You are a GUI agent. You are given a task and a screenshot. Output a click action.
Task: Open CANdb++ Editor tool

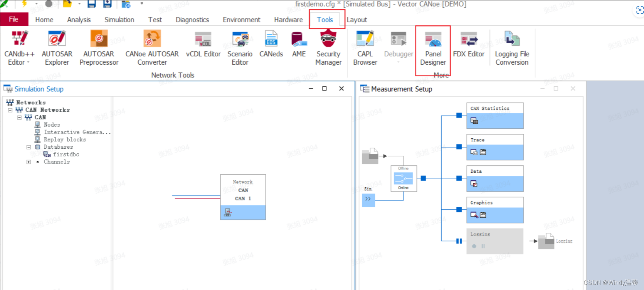(19, 47)
